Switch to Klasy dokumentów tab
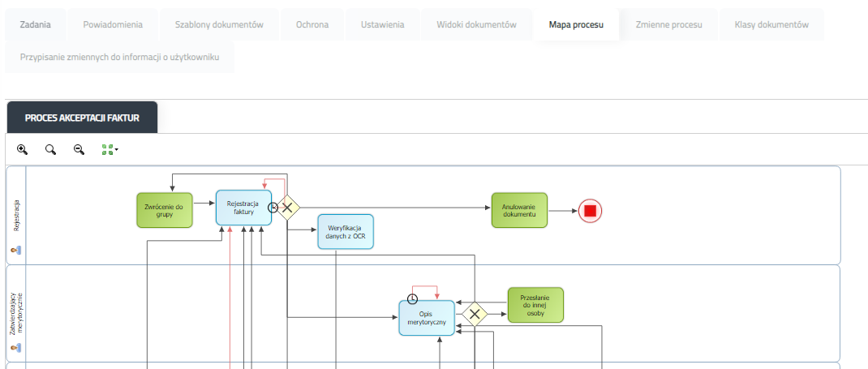 tap(771, 24)
